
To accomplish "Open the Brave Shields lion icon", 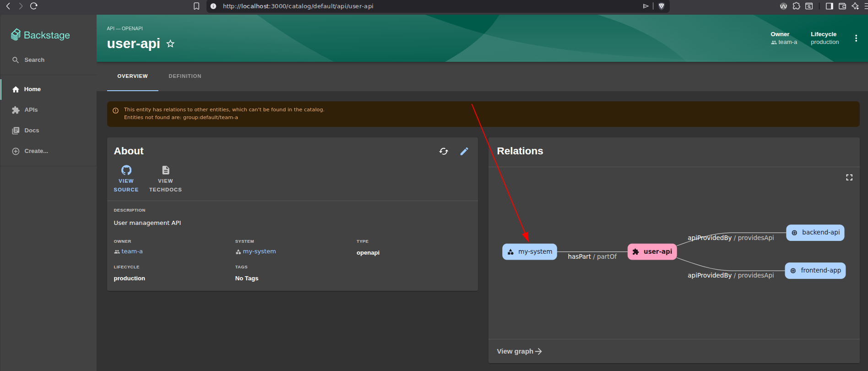I will tap(661, 6).
